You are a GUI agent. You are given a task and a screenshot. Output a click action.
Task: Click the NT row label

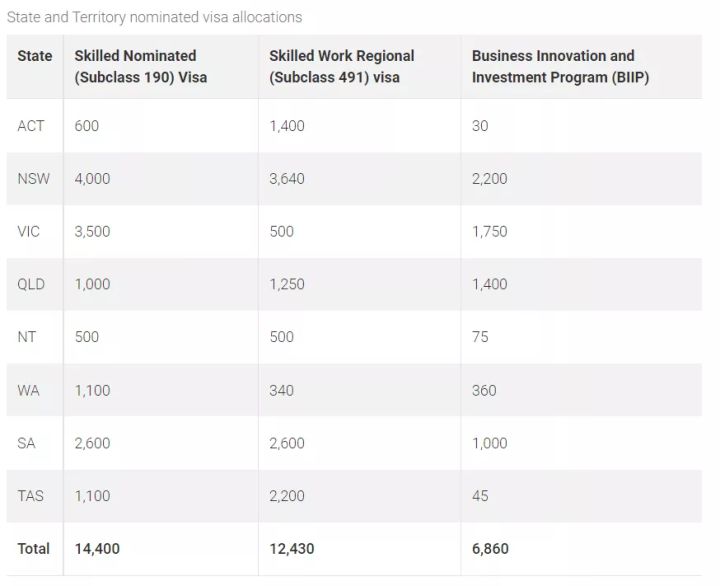[27, 337]
